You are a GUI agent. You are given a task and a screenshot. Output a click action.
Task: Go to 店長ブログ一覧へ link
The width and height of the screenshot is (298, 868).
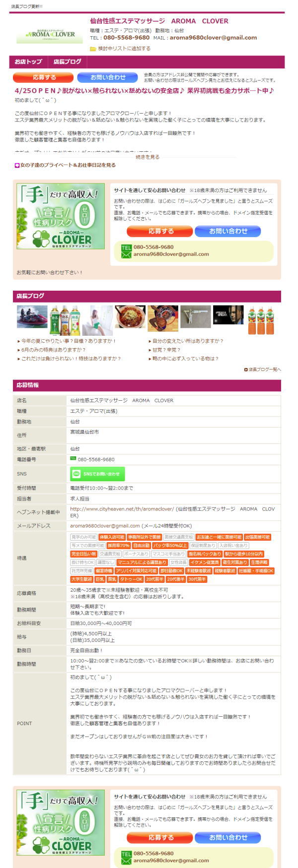point(265,370)
